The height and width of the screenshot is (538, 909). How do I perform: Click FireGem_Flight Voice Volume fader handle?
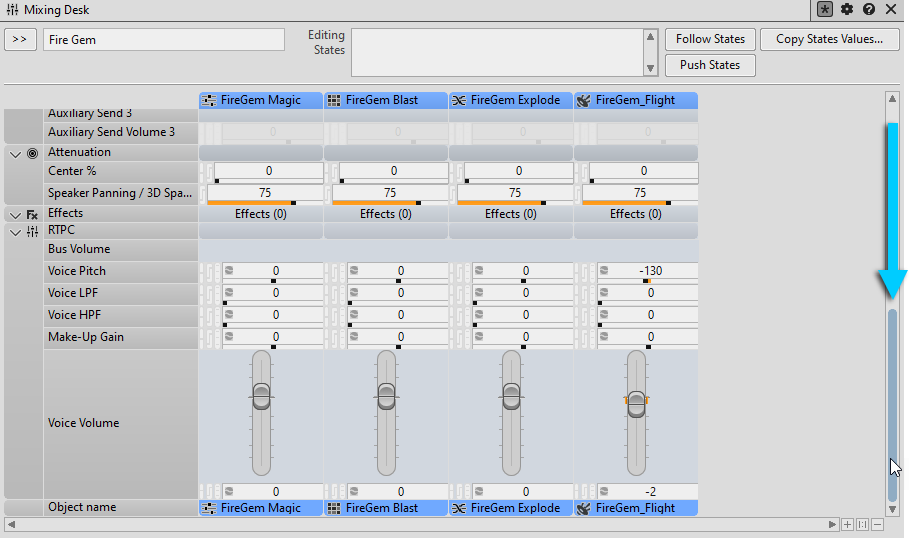[636, 399]
